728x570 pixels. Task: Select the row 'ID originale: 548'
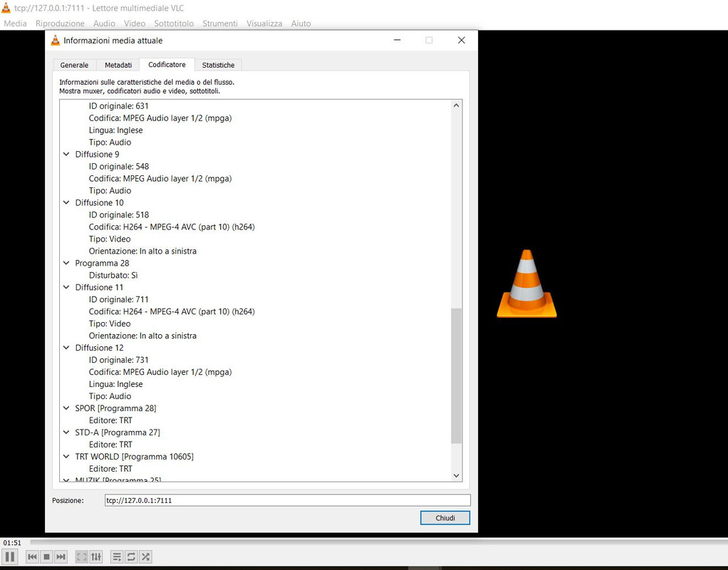[x=119, y=166]
